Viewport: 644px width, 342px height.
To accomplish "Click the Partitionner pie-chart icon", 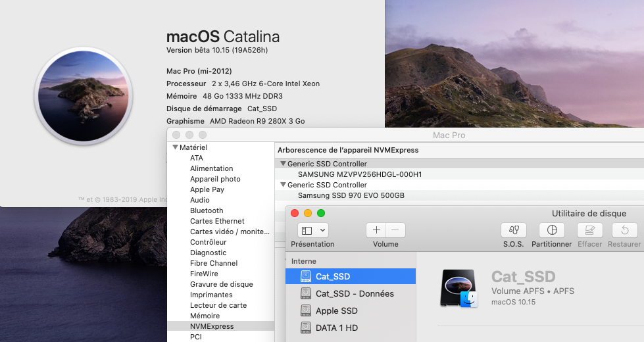I will click(x=552, y=230).
